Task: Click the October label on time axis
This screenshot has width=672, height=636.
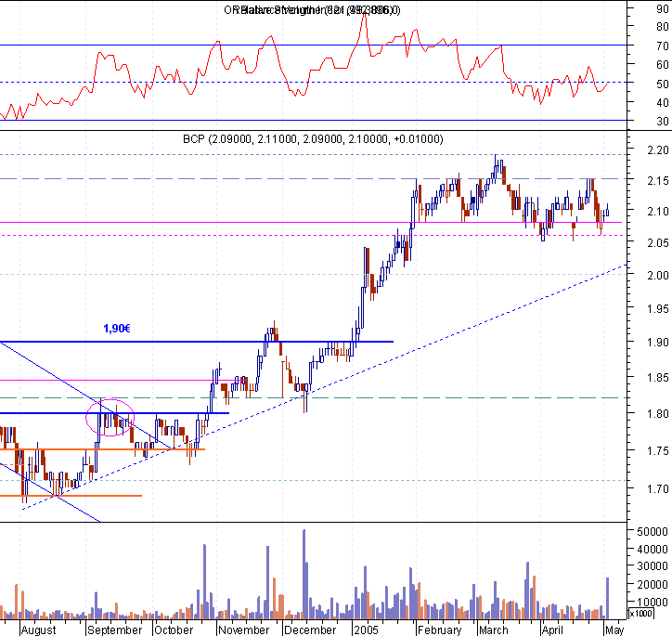Action: tap(174, 630)
